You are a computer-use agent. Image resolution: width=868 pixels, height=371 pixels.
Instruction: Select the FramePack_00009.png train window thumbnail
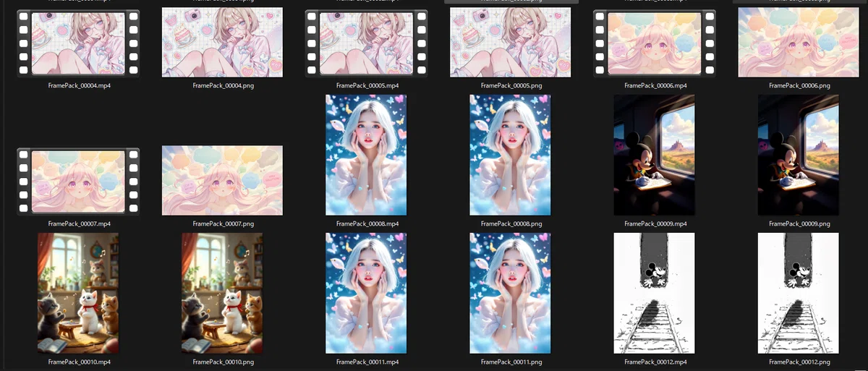coord(799,155)
